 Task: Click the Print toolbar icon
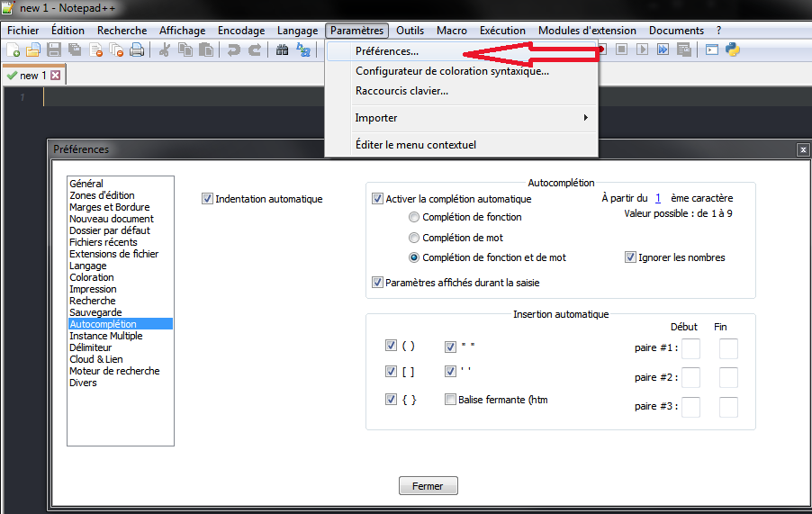(x=137, y=50)
